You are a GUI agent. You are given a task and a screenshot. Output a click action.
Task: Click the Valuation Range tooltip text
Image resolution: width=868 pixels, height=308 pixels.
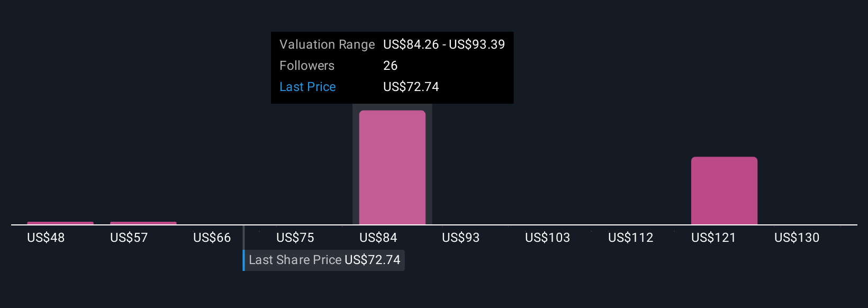[x=327, y=44]
